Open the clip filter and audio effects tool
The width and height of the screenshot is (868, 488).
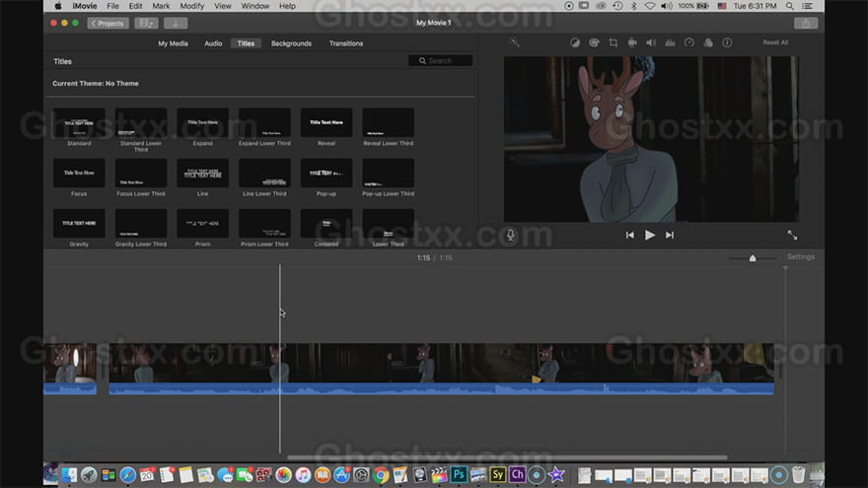708,42
